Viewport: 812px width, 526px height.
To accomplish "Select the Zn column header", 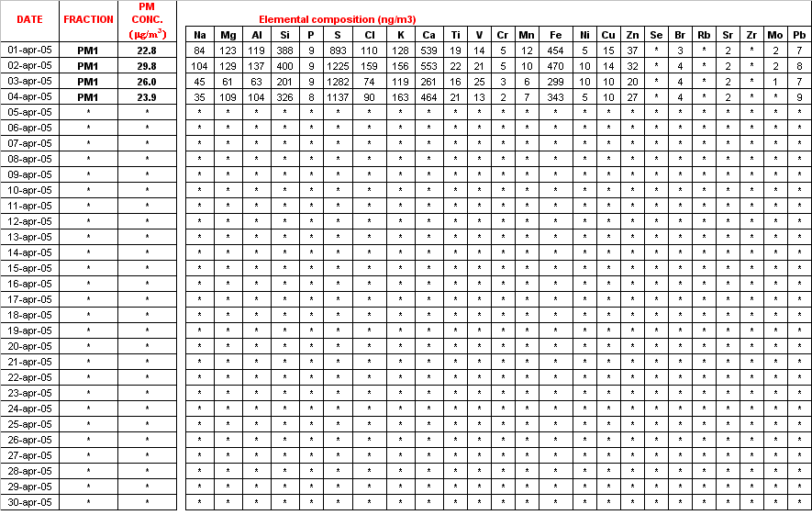I will point(632,35).
